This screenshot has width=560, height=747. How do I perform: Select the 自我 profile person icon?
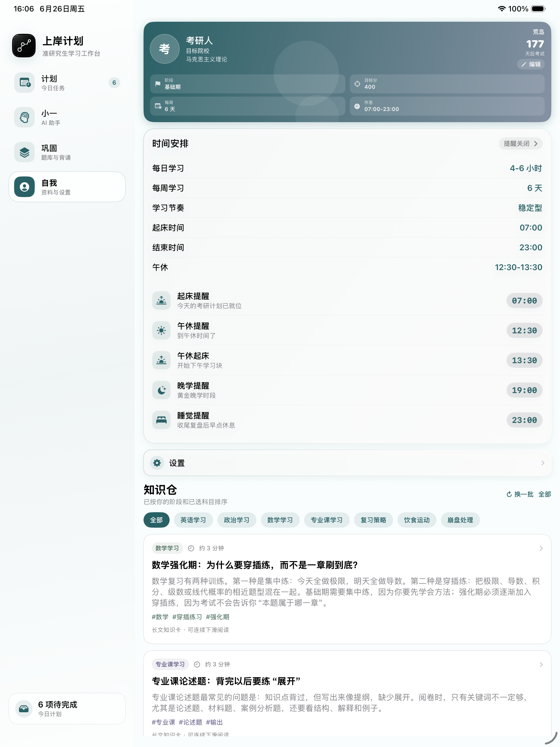tap(24, 187)
